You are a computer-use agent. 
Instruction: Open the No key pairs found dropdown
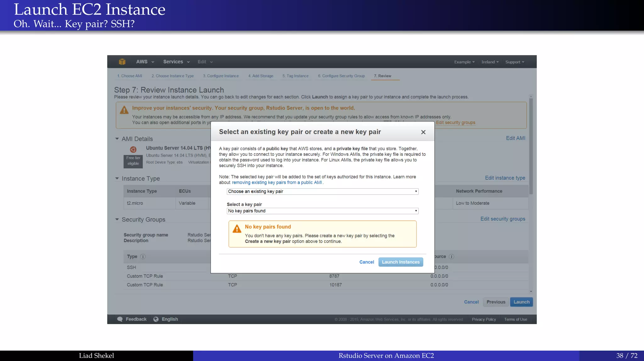(323, 211)
